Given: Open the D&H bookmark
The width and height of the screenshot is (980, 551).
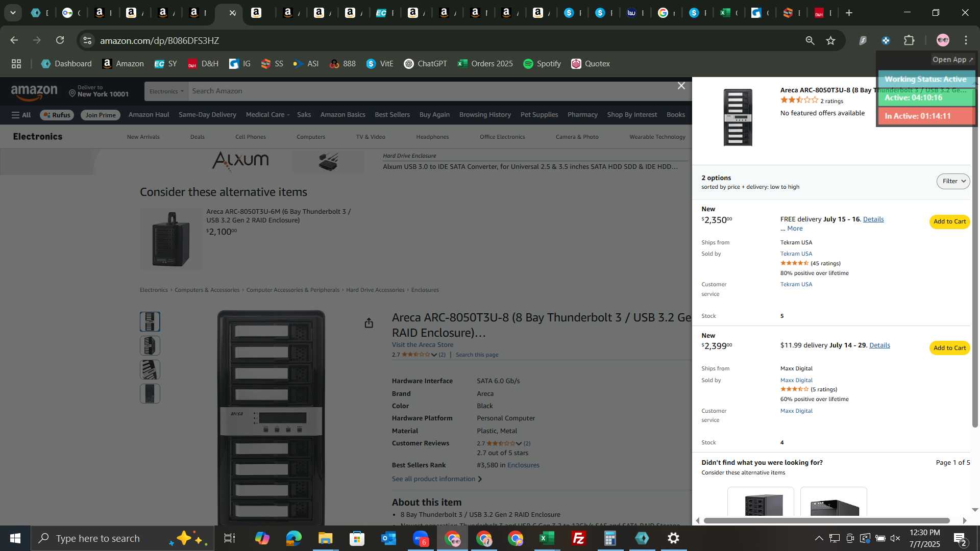Looking at the screenshot, I should (x=203, y=64).
